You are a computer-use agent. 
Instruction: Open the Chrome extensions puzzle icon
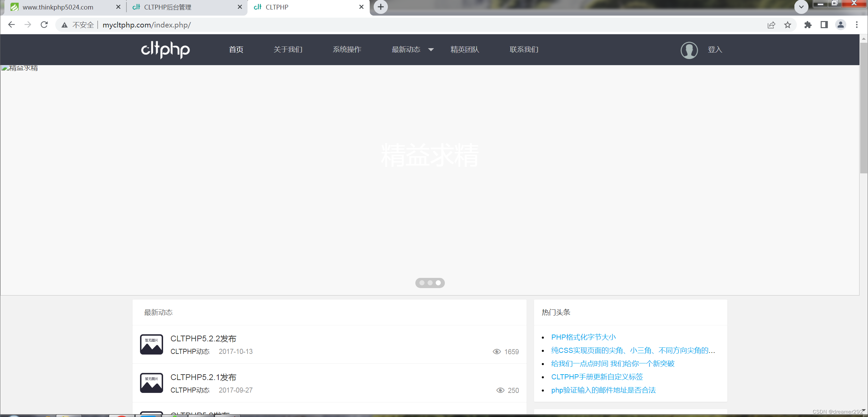(808, 24)
